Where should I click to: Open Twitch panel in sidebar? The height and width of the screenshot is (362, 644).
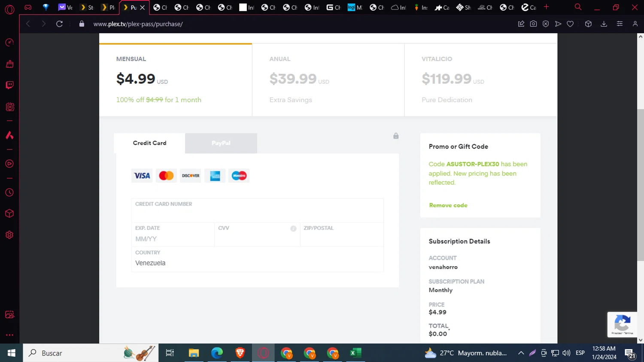pos(9,85)
